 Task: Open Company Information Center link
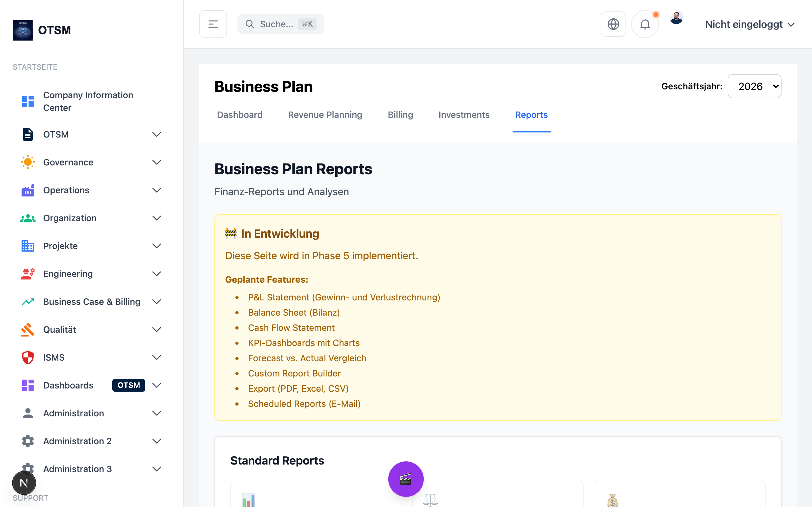(x=88, y=101)
